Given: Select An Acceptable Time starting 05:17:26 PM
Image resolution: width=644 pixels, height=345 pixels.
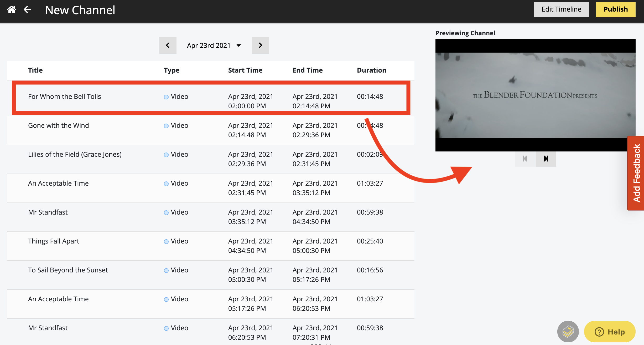Looking at the screenshot, I should click(x=211, y=304).
